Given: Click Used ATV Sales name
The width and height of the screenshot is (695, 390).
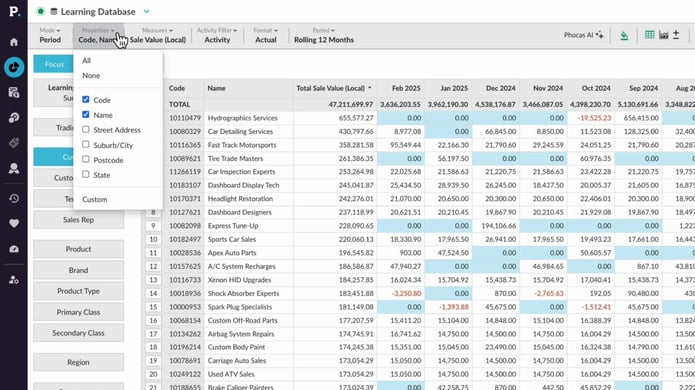Looking at the screenshot, I should click(231, 374).
